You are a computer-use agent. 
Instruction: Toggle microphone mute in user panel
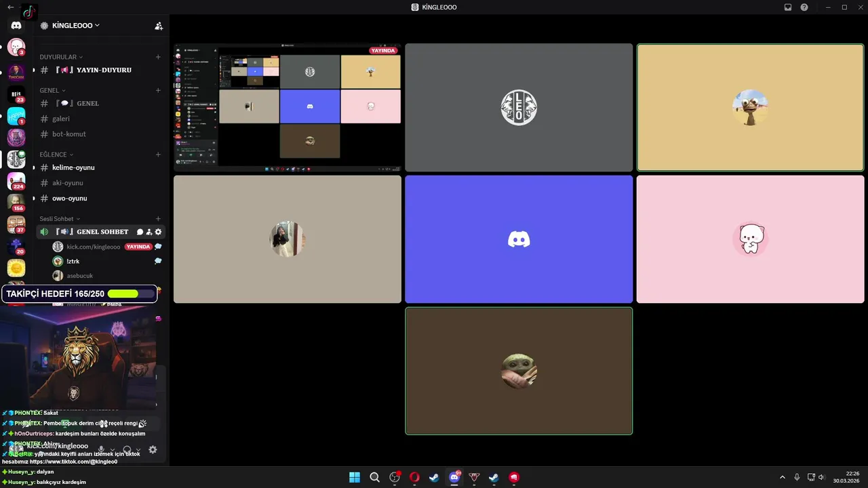click(102, 449)
